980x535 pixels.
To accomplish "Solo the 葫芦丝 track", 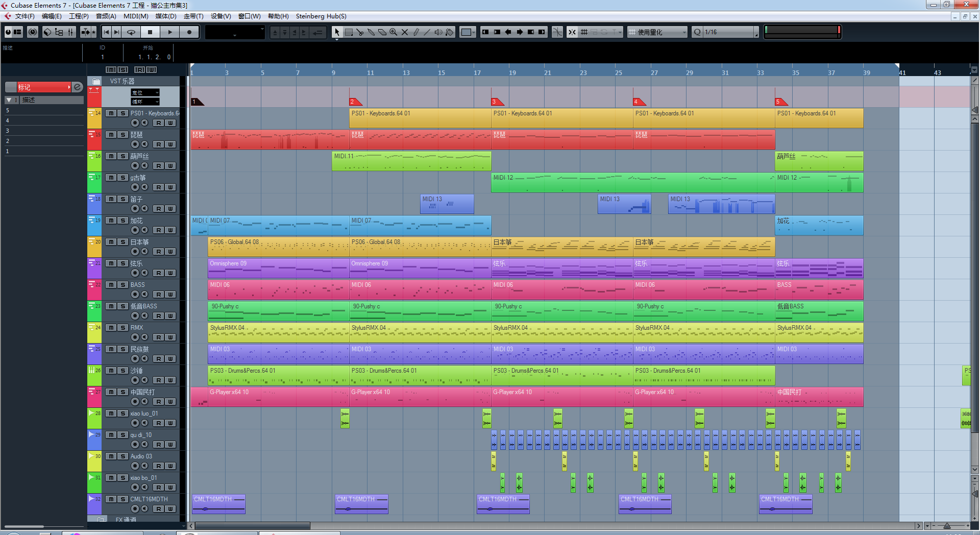I will pyautogui.click(x=122, y=156).
